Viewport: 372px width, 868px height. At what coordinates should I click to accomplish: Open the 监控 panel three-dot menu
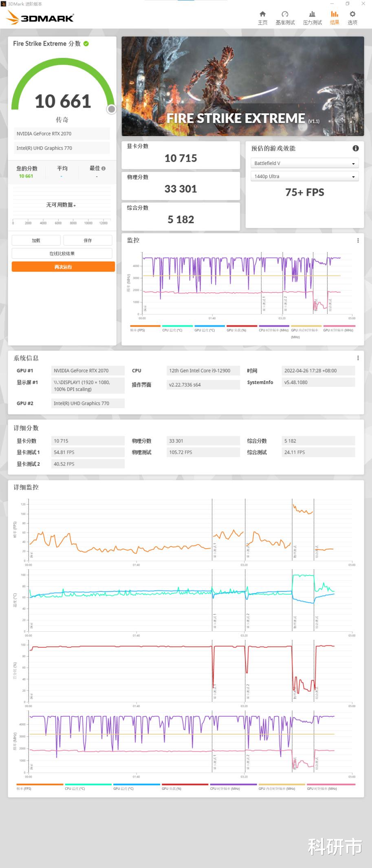point(358,240)
